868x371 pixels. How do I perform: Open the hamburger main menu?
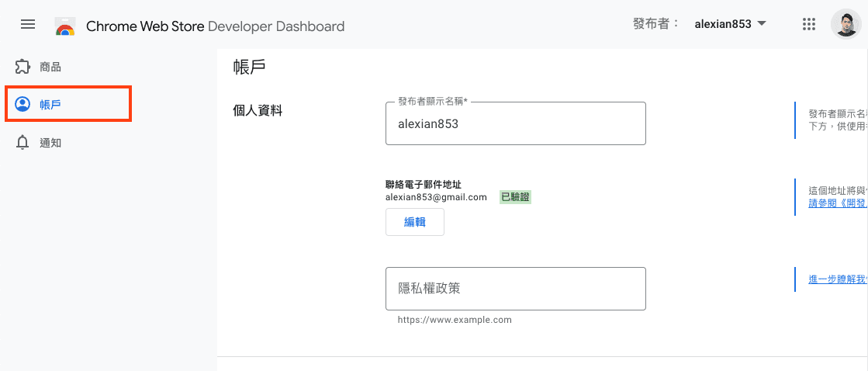(28, 25)
